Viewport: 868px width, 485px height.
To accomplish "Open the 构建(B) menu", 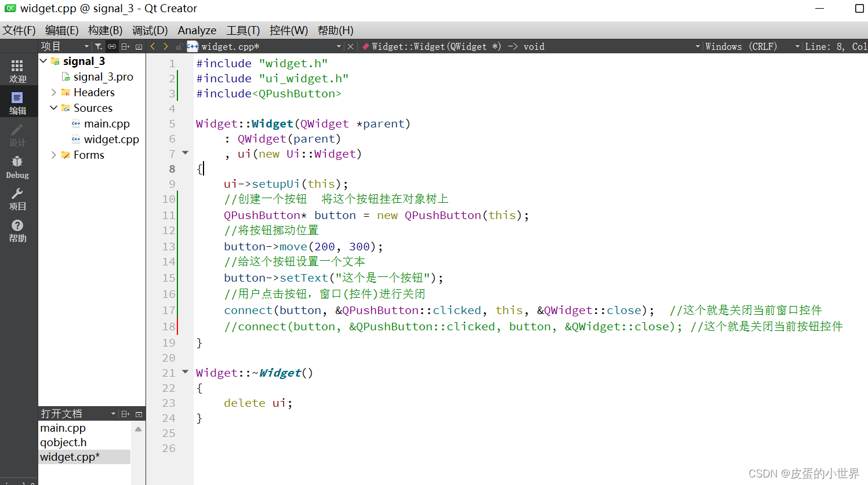I will tap(105, 30).
